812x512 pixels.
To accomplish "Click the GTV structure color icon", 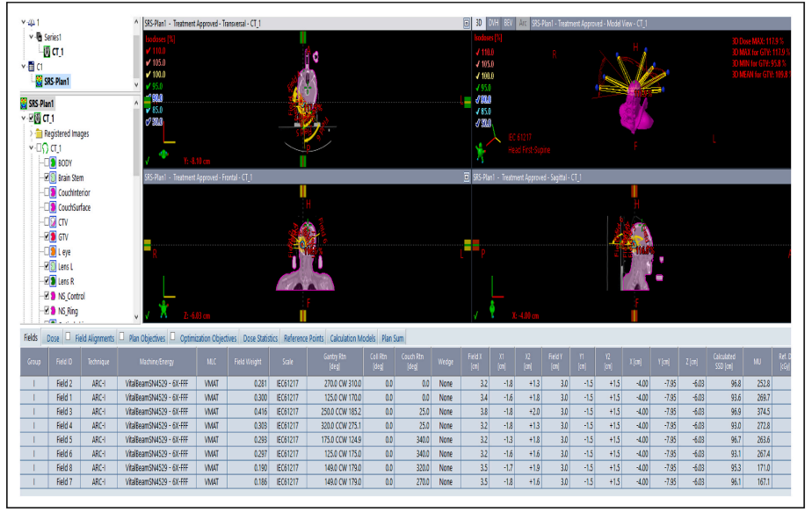I will [x=53, y=237].
